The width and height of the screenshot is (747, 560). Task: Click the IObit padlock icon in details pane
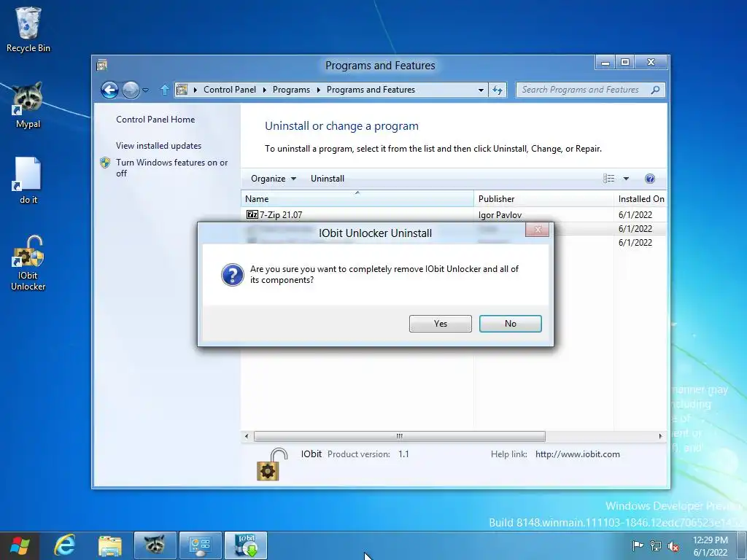click(x=272, y=464)
